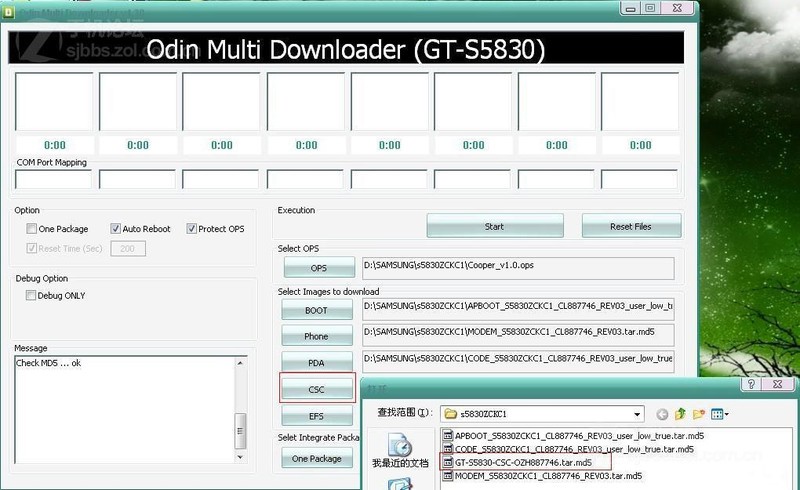Expand the s5830ZCKC1 folder dropdown
This screenshot has width=800, height=490.
coord(637,414)
